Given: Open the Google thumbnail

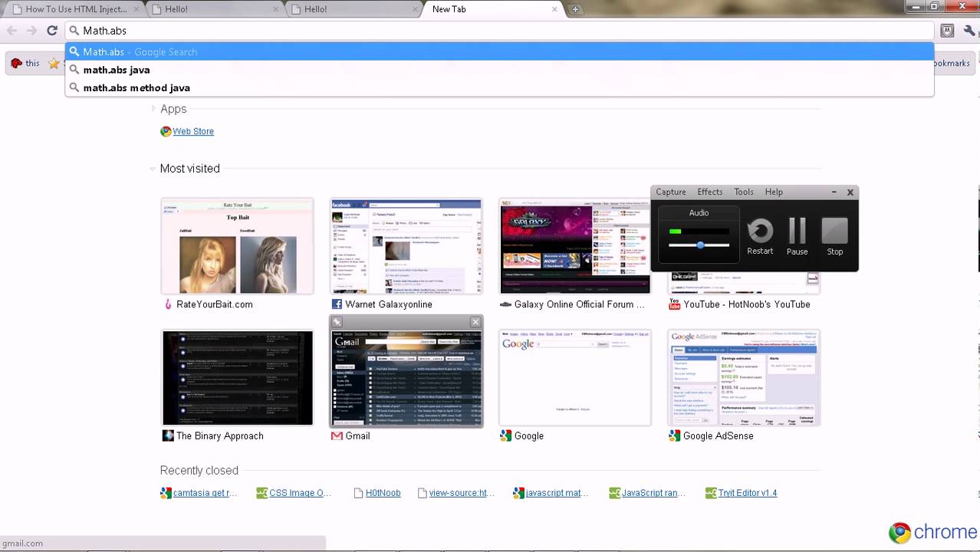Looking at the screenshot, I should [x=575, y=377].
